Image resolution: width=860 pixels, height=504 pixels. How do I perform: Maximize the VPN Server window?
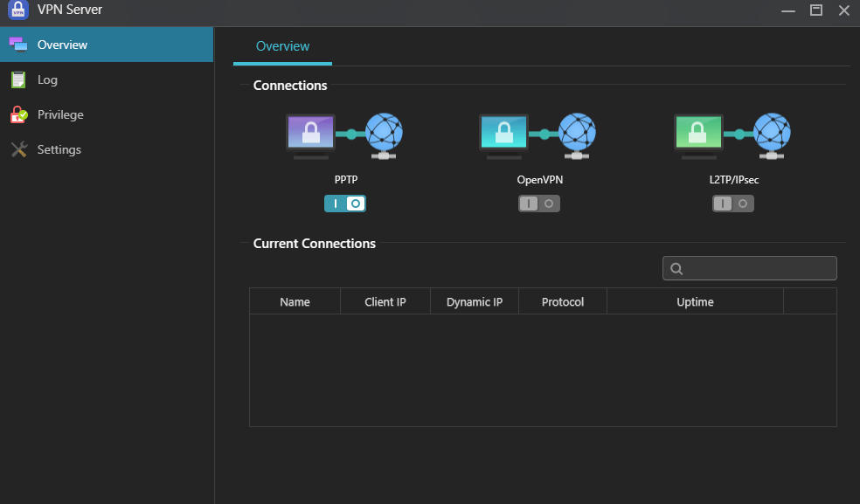click(x=816, y=10)
